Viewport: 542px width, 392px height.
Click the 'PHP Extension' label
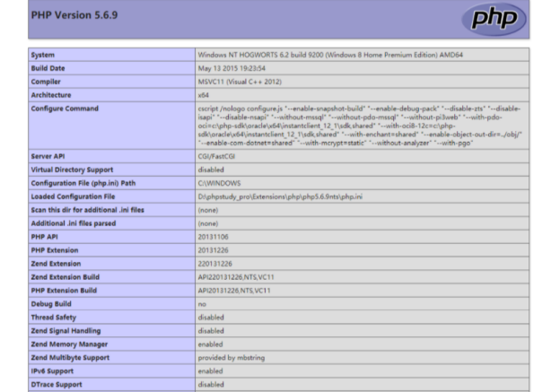pos(55,250)
